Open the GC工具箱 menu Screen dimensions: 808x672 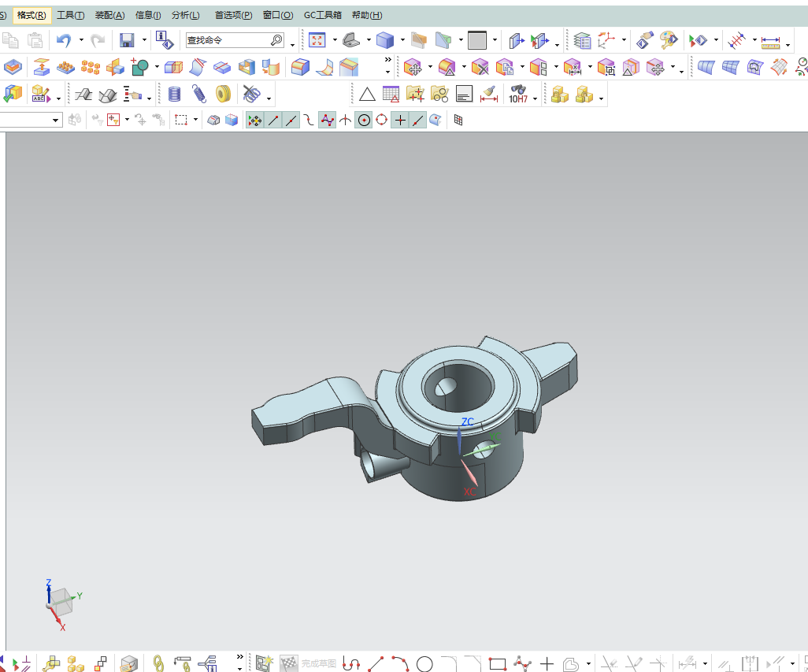pyautogui.click(x=323, y=15)
